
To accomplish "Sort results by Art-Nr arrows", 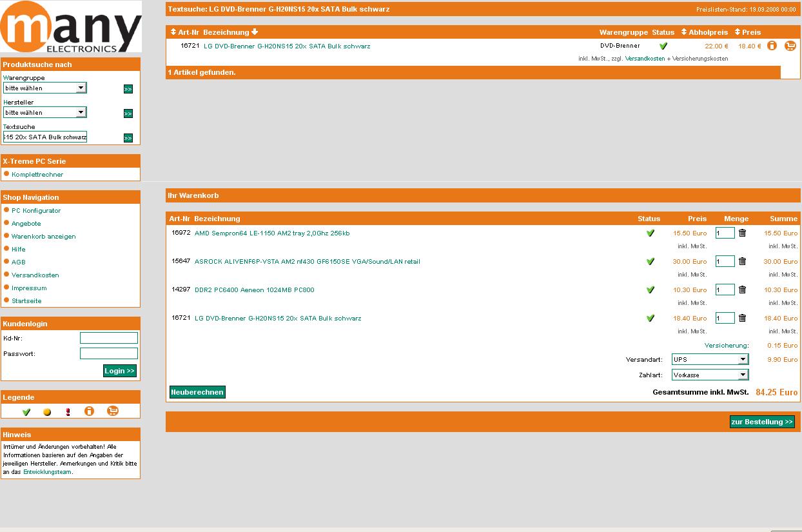I will click(x=173, y=32).
